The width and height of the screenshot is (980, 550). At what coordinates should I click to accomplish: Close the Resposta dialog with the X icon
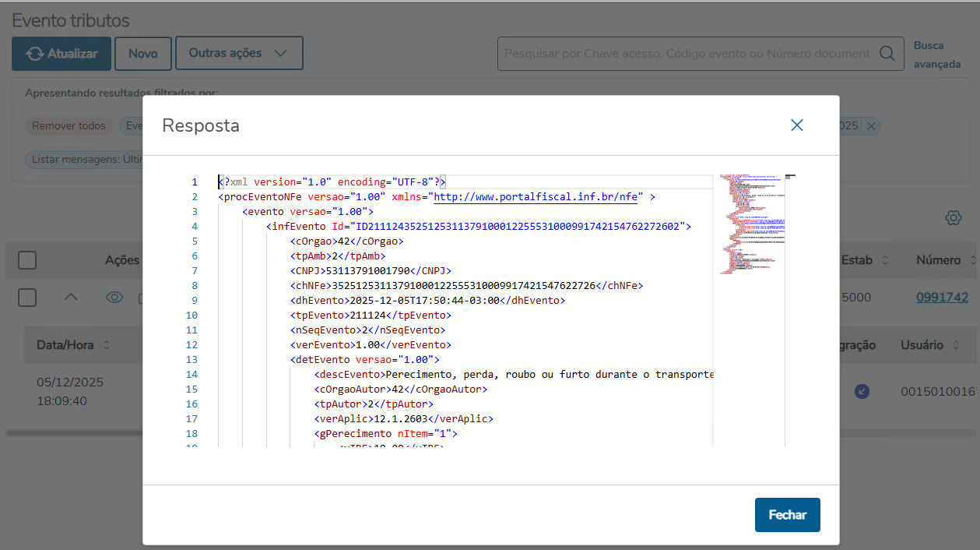coord(796,125)
